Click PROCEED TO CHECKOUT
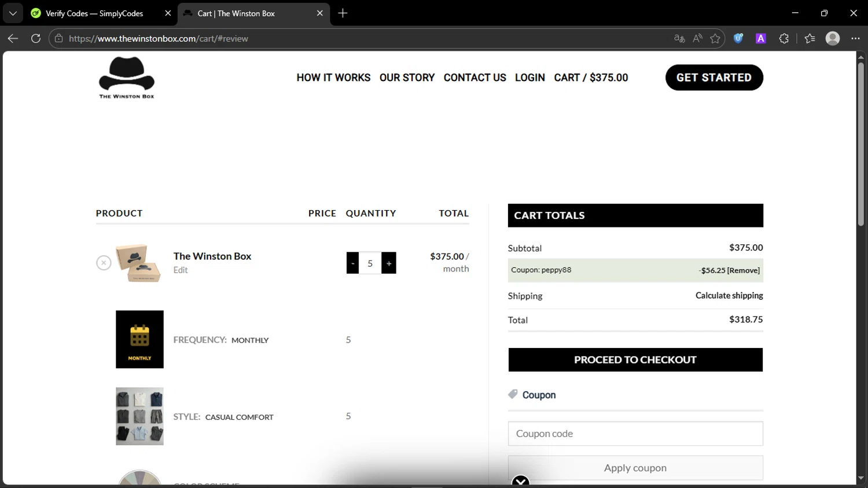 coord(635,359)
